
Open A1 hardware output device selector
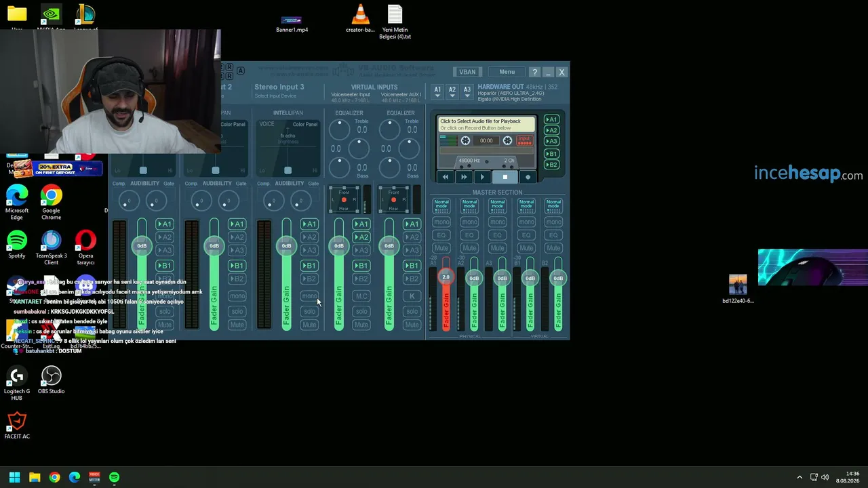point(437,91)
